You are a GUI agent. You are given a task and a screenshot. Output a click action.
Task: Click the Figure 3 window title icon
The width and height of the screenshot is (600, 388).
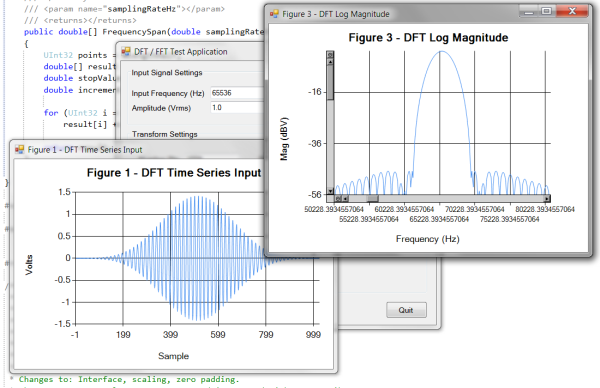(274, 14)
